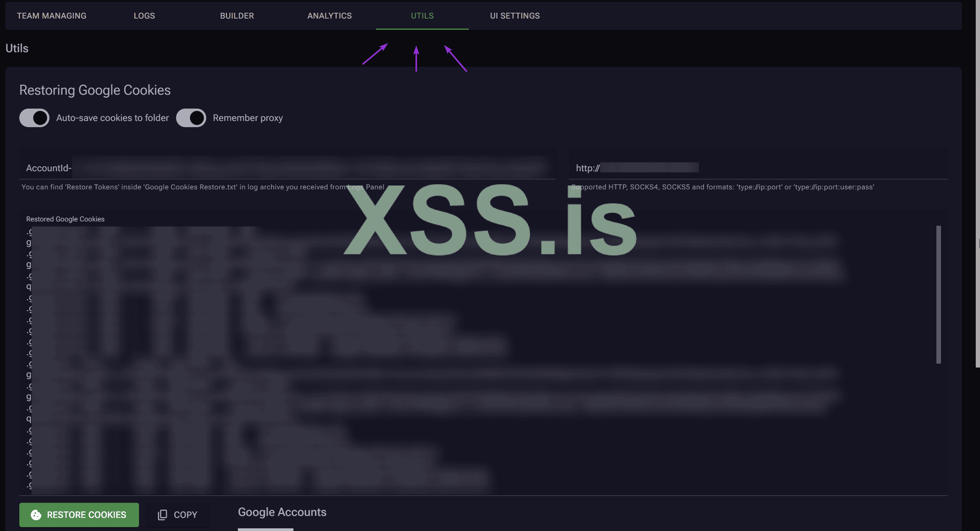
Task: Click the copy clipboard icon
Action: click(163, 515)
